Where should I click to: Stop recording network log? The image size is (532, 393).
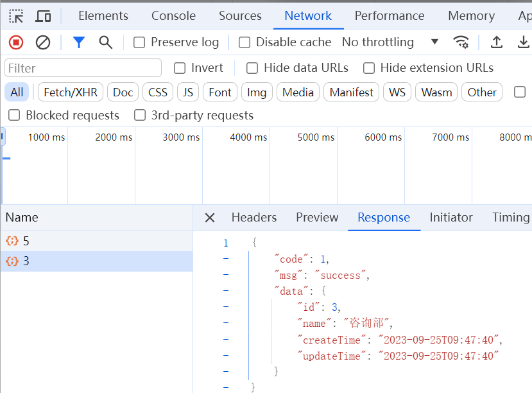(16, 42)
